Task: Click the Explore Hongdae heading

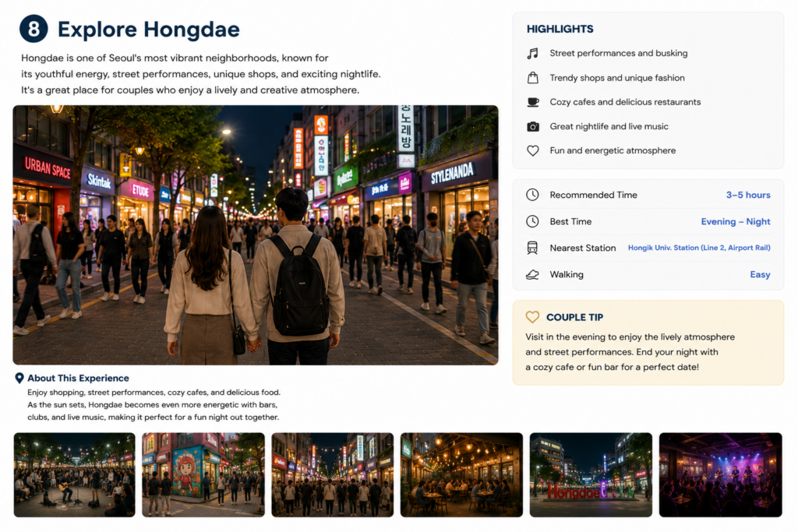Action: [x=148, y=30]
